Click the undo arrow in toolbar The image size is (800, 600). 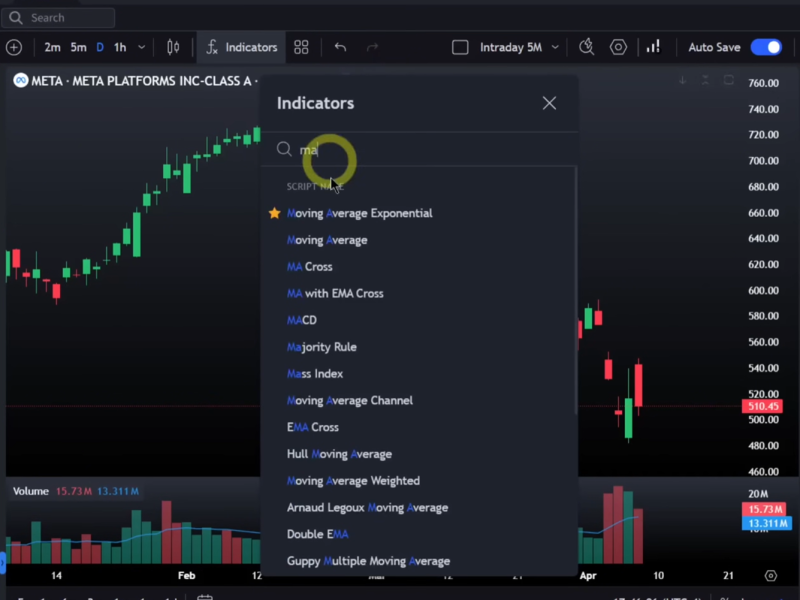340,47
